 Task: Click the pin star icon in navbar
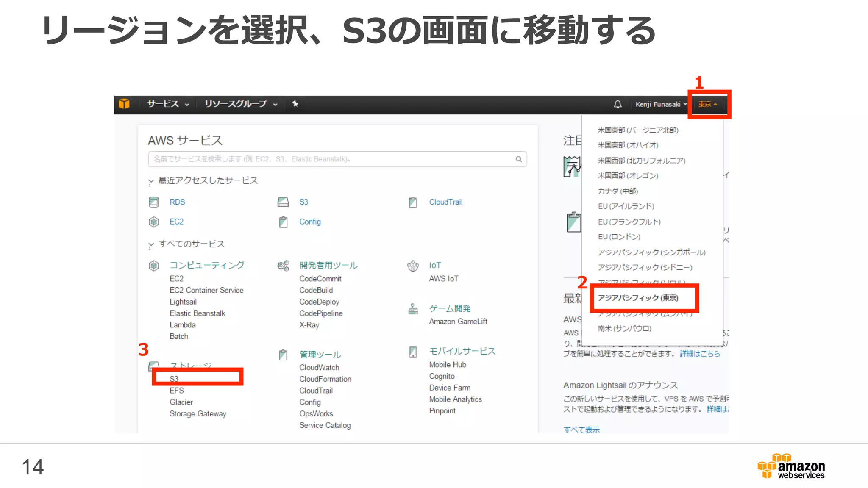295,104
